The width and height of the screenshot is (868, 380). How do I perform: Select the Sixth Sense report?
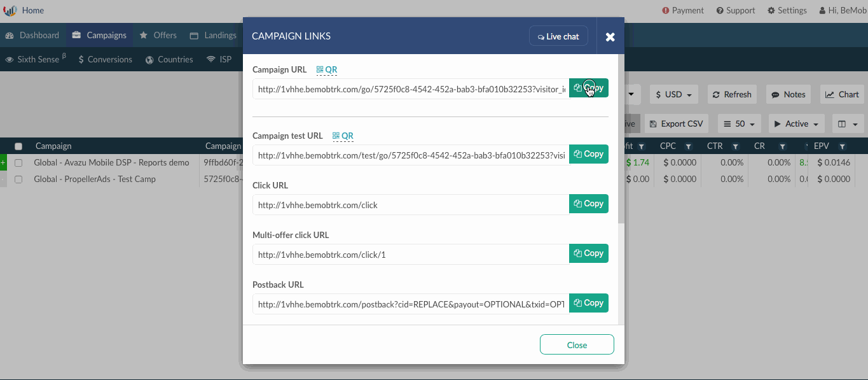click(x=36, y=59)
